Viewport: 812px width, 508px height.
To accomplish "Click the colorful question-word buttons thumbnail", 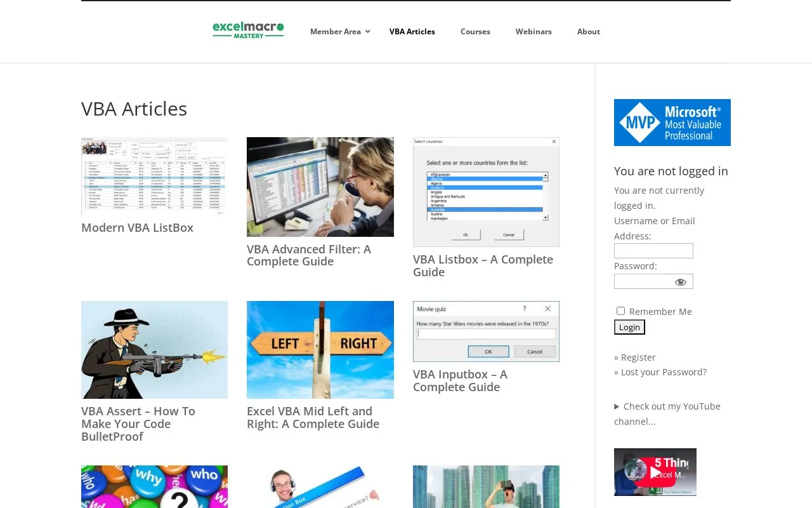I will click(x=154, y=487).
